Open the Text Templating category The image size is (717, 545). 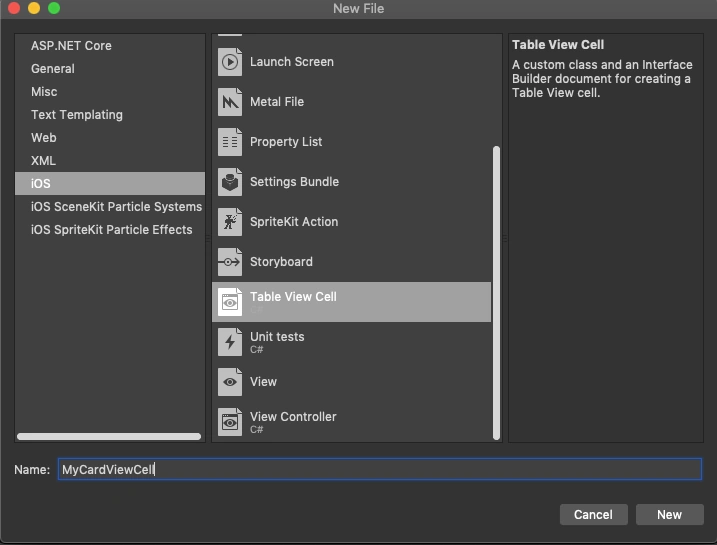coord(110,115)
